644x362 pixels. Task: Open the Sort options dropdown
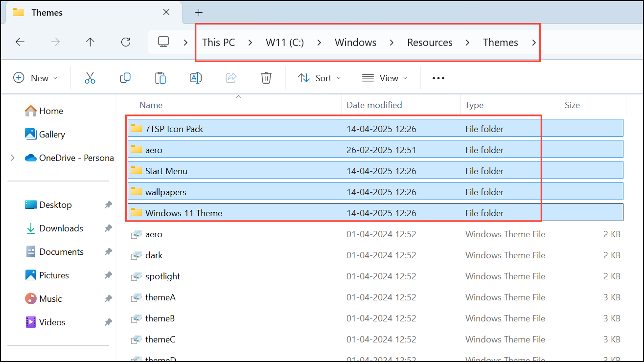320,78
